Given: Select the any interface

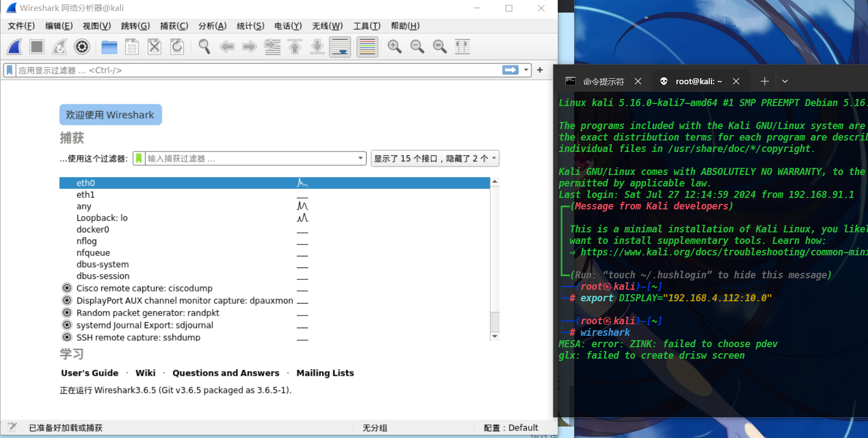Looking at the screenshot, I should [x=275, y=206].
